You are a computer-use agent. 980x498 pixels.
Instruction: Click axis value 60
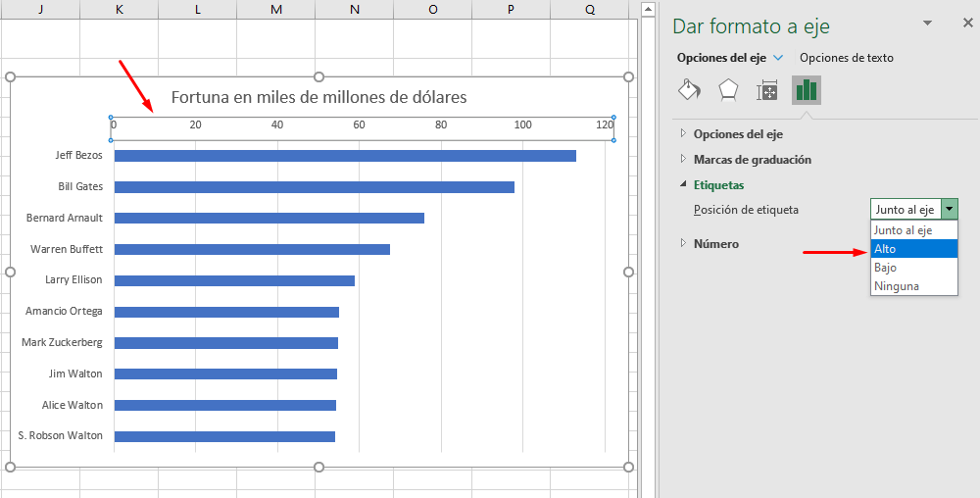point(359,124)
